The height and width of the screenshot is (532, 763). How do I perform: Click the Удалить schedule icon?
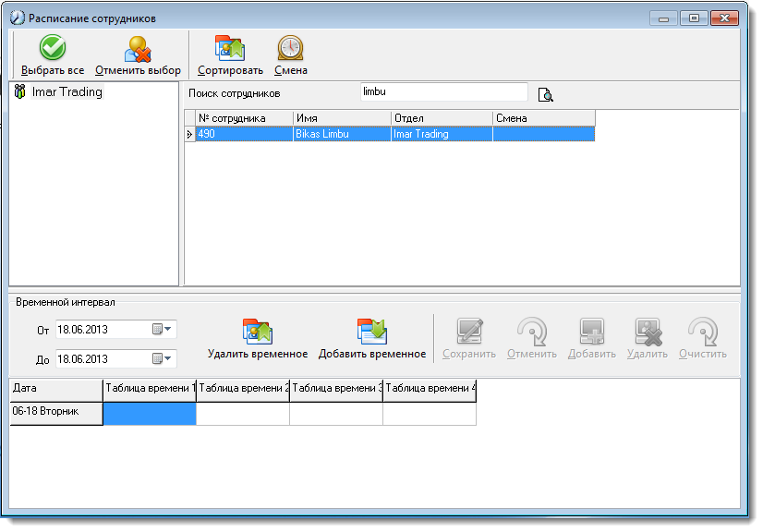(x=648, y=332)
